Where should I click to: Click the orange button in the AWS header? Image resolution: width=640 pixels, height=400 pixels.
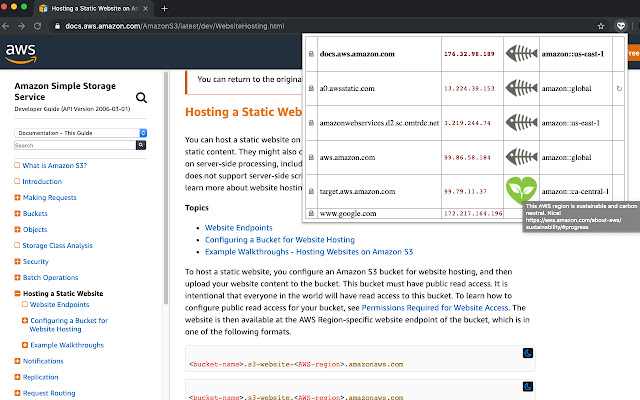pyautogui.click(x=633, y=53)
